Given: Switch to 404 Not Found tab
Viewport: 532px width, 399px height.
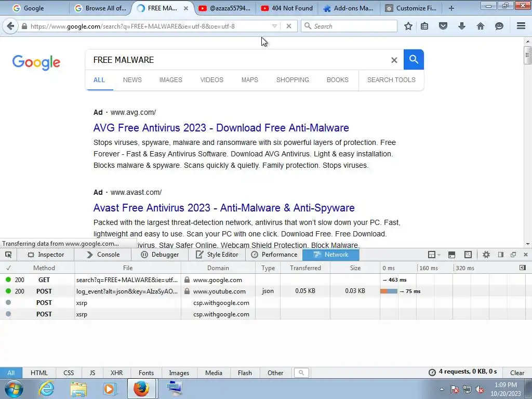Looking at the screenshot, I should click(x=287, y=8).
